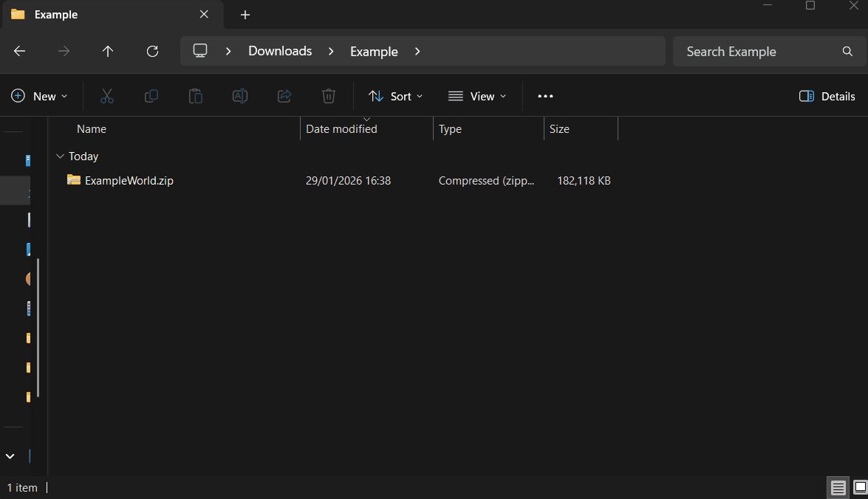Screen dimensions: 868x499
Task: Open the New item dropdown
Action: 39,96
